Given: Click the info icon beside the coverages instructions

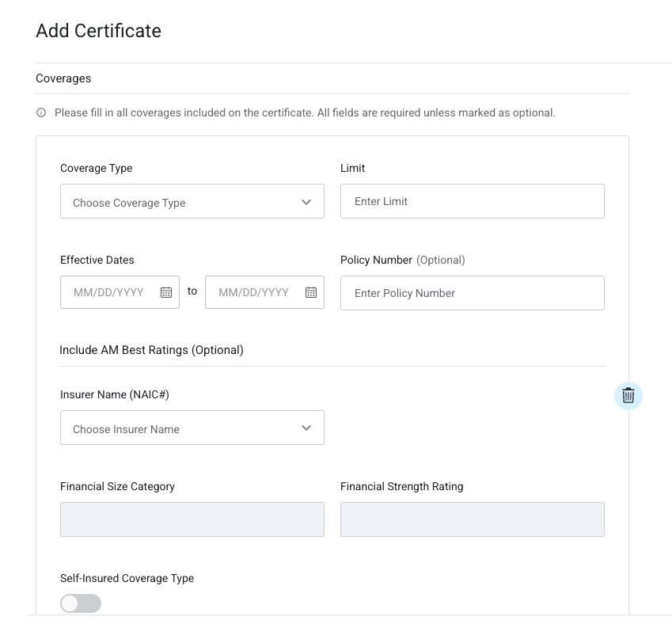Looking at the screenshot, I should [41, 112].
